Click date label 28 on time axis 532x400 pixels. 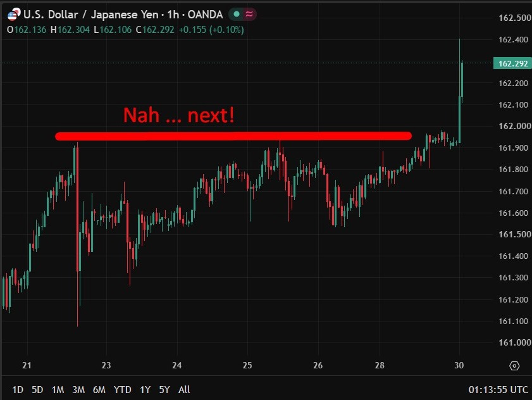click(380, 365)
